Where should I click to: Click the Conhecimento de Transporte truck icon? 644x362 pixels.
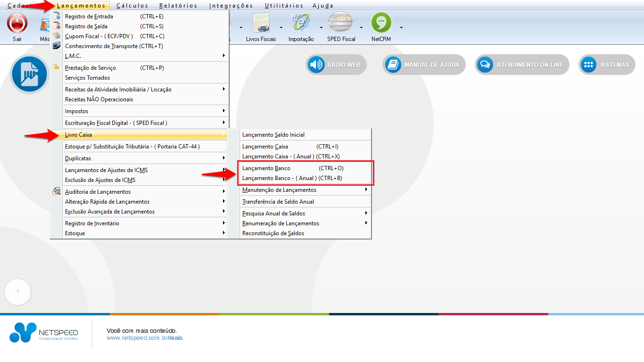[57, 46]
